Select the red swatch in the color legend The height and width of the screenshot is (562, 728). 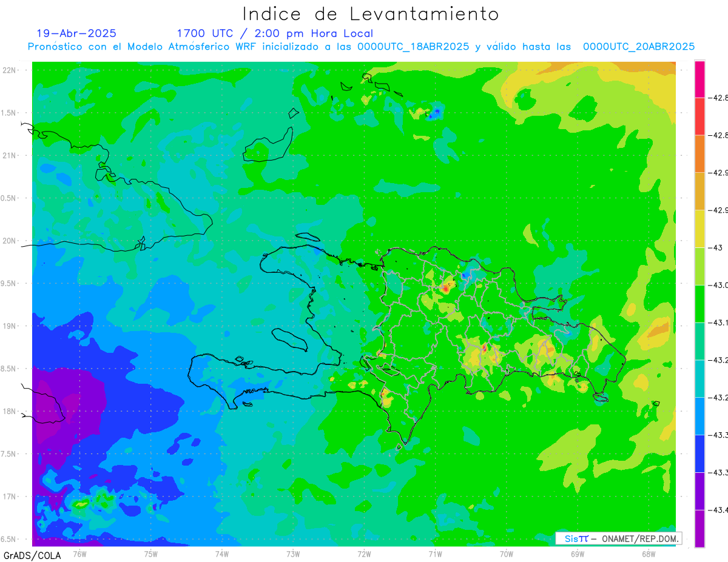(x=699, y=116)
